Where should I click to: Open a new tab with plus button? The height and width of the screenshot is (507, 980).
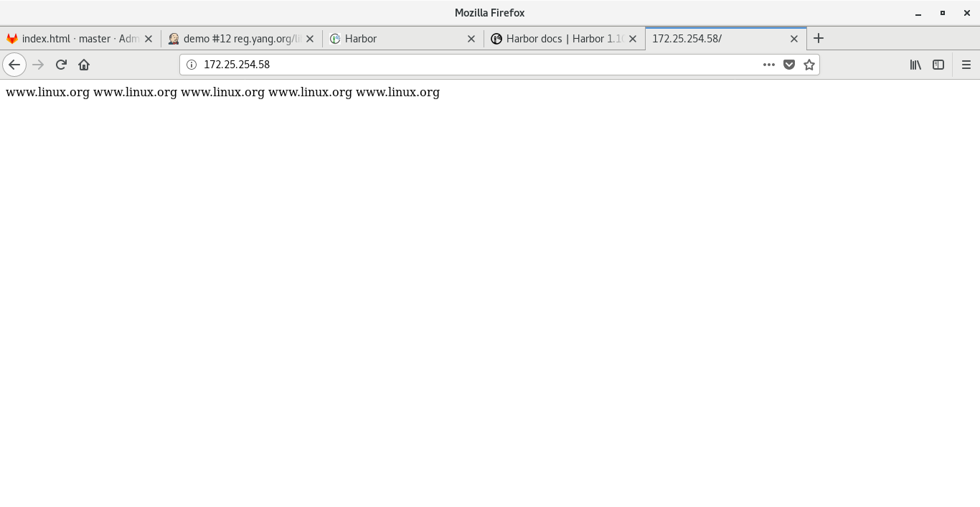(819, 38)
